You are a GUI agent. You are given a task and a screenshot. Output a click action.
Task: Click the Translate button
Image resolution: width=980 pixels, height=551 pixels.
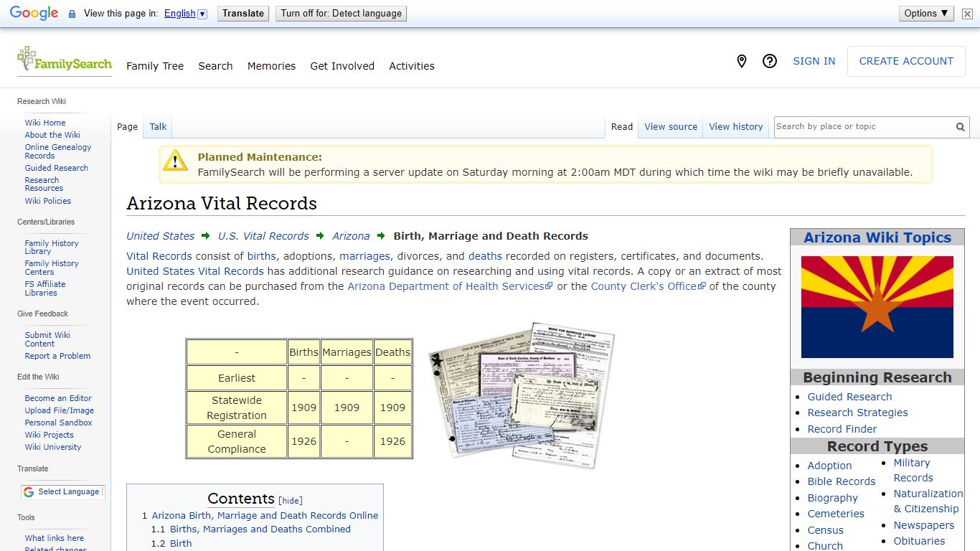[x=243, y=13]
